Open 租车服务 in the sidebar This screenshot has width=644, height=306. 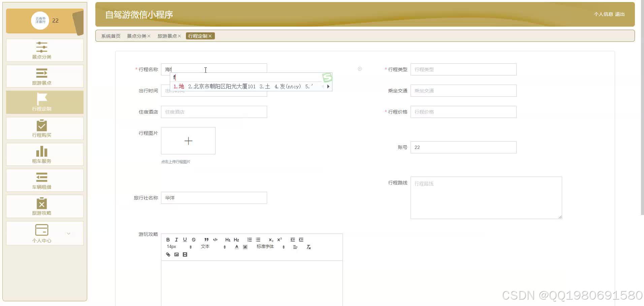45,154
